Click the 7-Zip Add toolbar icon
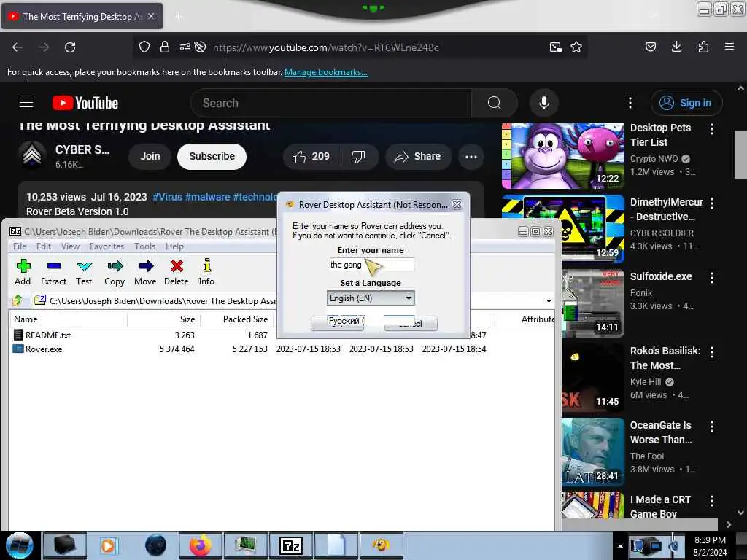The image size is (747, 560). [x=23, y=272]
